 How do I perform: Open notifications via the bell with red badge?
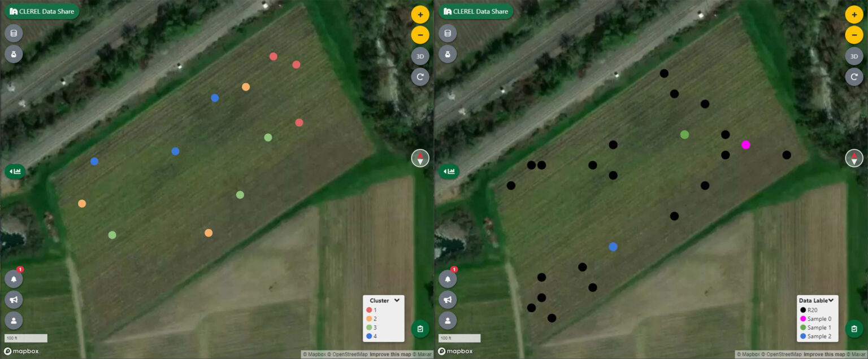point(14,278)
